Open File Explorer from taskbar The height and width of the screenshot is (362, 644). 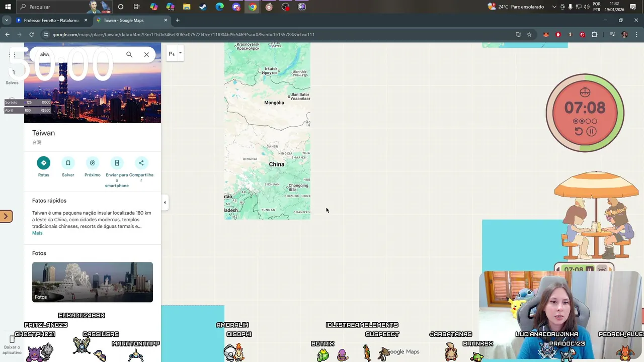[187, 7]
